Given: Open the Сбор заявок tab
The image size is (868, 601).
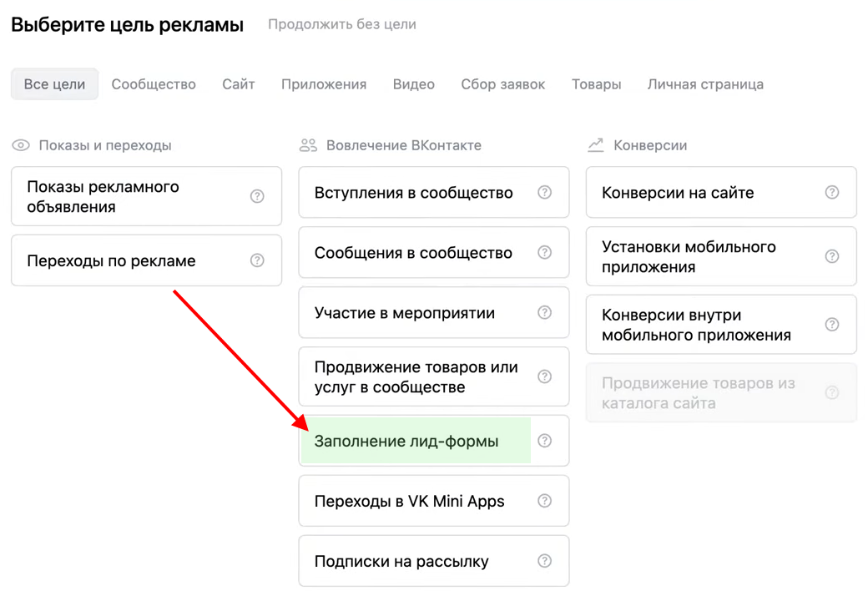Looking at the screenshot, I should (x=502, y=84).
